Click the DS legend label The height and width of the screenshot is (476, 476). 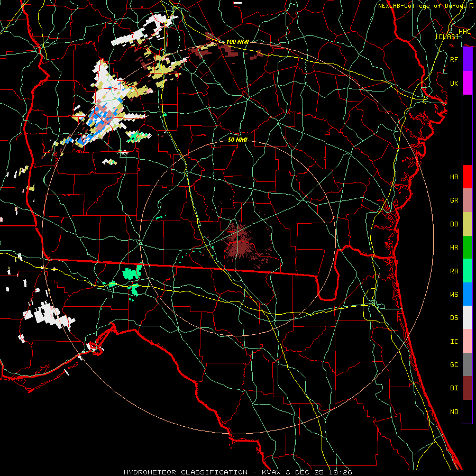click(454, 318)
